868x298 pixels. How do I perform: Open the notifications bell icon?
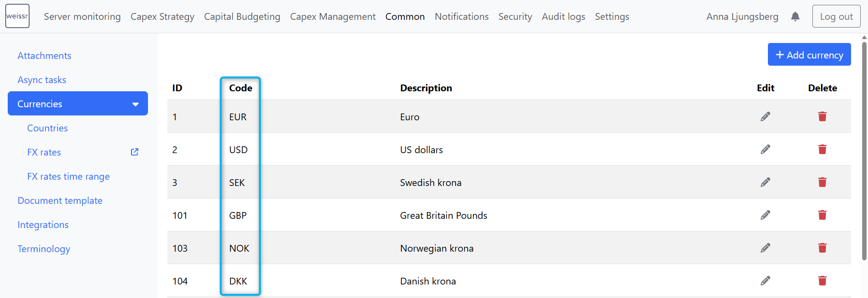(795, 16)
